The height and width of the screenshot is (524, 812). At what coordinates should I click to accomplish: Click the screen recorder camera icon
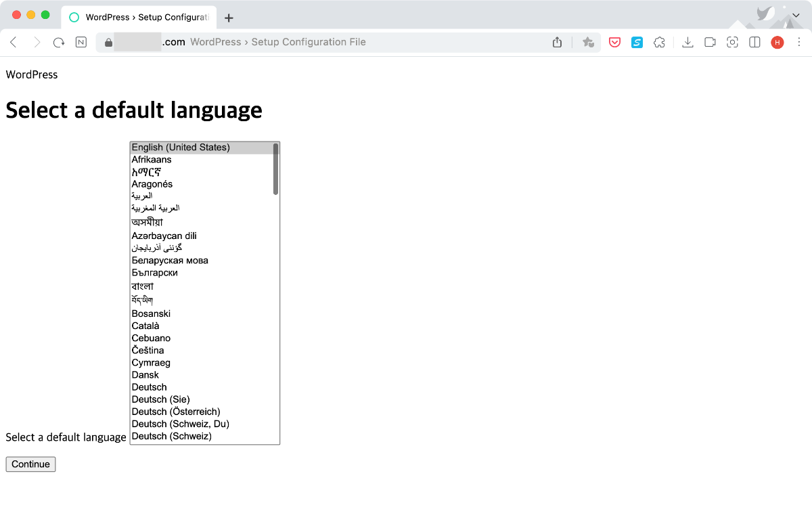[x=710, y=42]
